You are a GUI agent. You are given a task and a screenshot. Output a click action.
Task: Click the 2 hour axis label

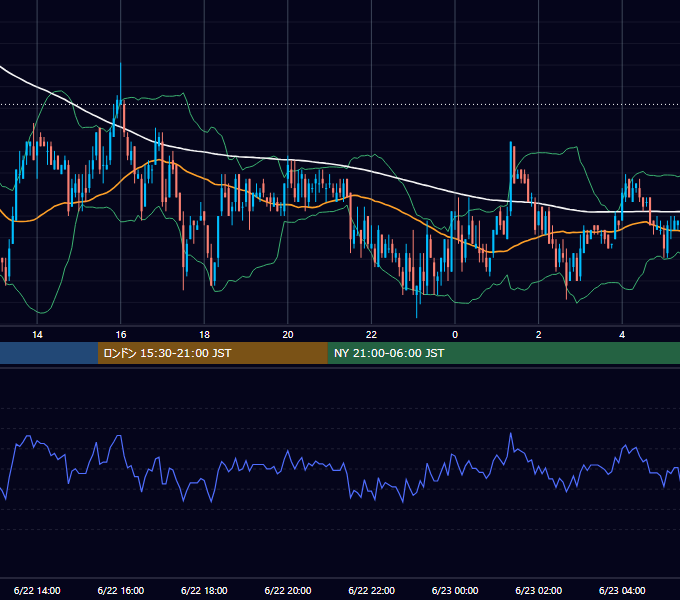[539, 335]
